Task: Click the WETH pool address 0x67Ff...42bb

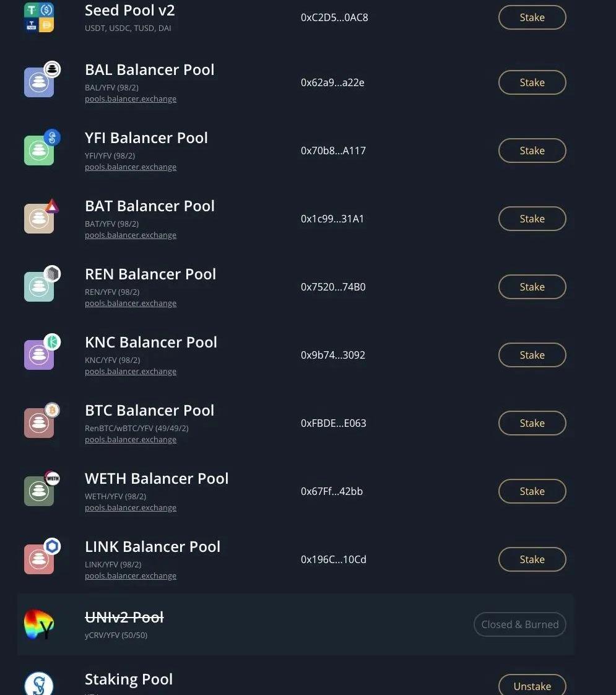Action: coord(332,491)
